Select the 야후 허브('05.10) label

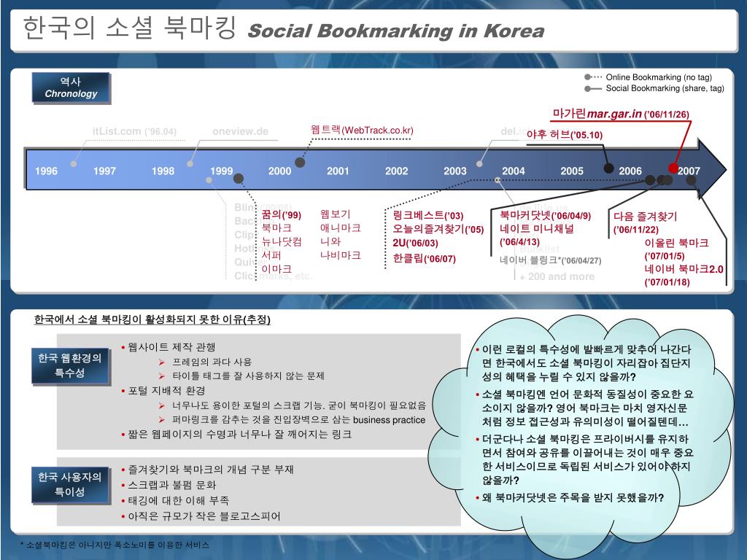click(x=565, y=135)
